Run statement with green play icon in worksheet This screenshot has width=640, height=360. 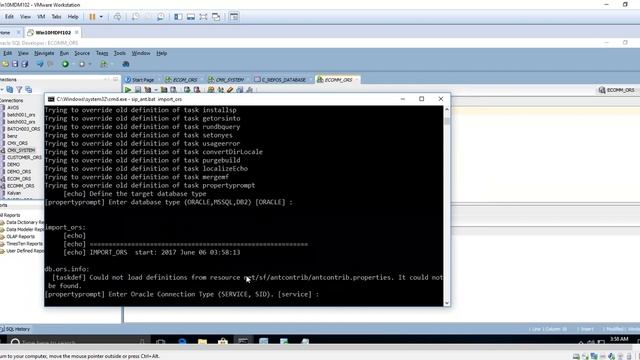[x=128, y=90]
